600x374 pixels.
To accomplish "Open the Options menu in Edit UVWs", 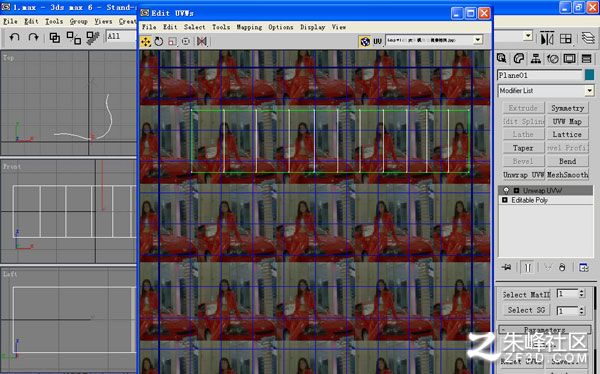I will (280, 27).
